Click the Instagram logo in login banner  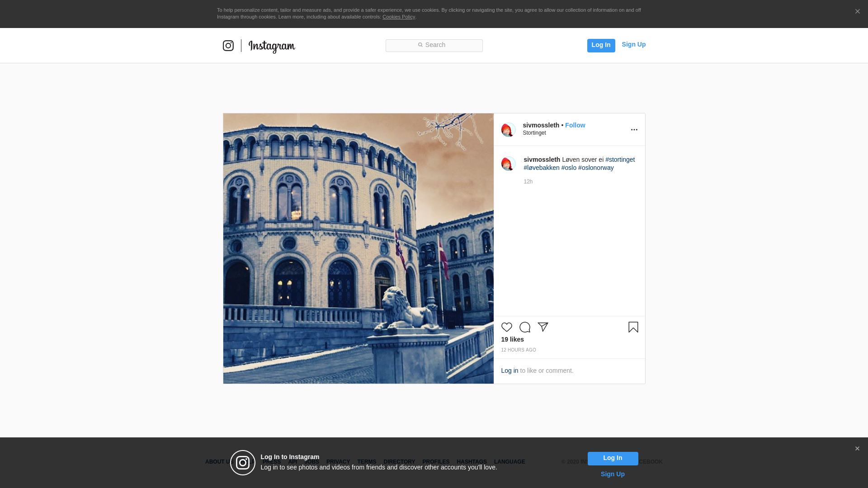(243, 463)
